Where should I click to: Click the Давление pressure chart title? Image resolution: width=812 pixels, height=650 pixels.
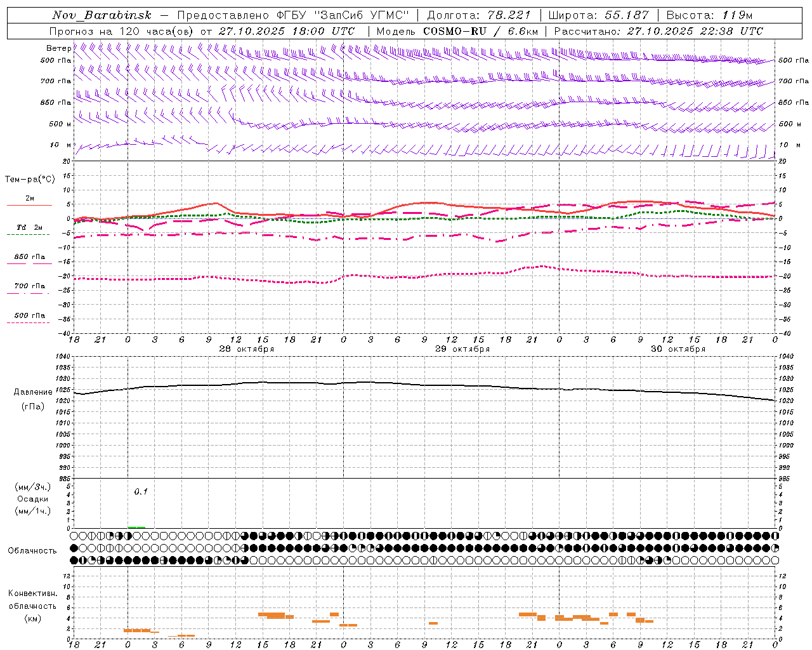pos(33,392)
